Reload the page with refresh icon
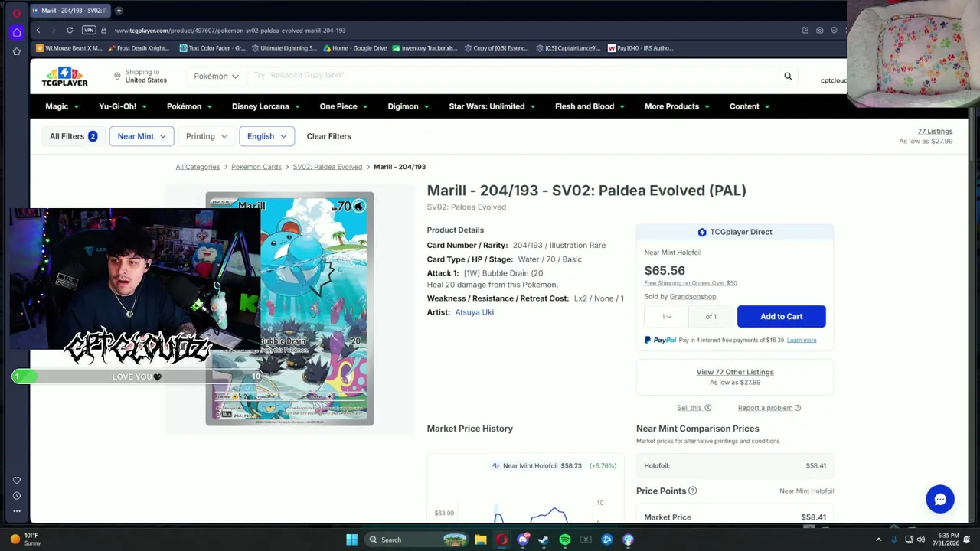 [x=70, y=30]
